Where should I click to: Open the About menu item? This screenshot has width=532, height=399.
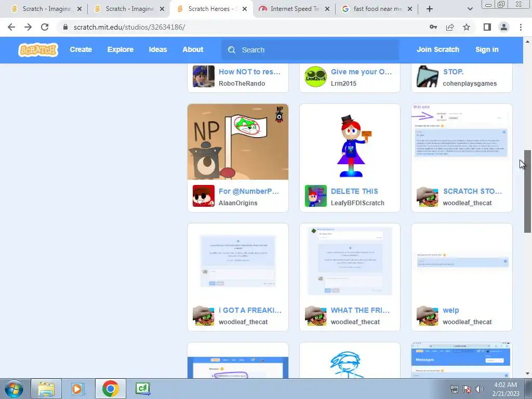193,49
